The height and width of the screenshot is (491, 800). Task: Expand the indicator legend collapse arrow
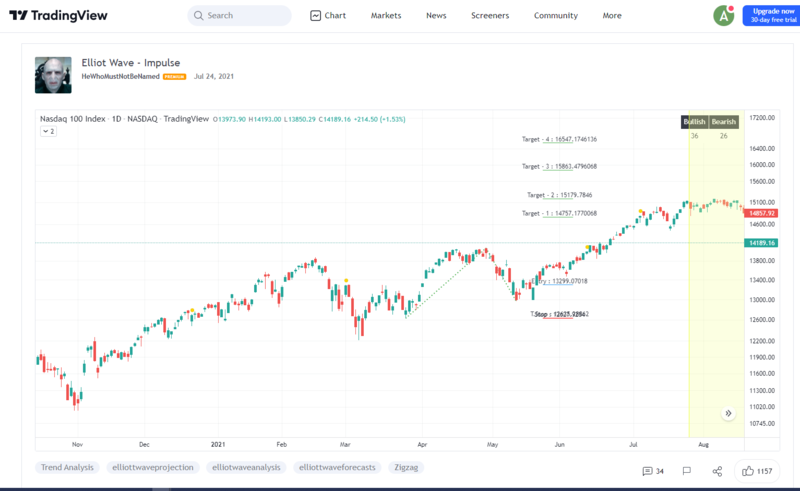(x=49, y=131)
